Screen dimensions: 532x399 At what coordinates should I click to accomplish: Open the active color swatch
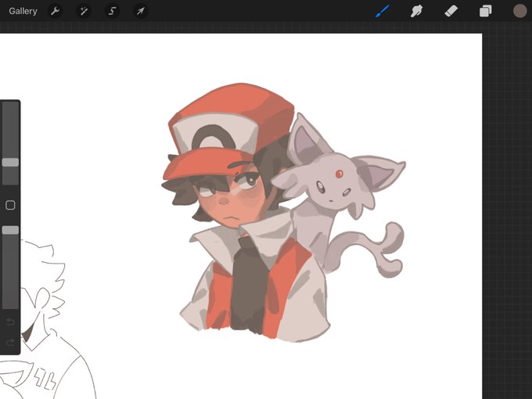tap(519, 11)
